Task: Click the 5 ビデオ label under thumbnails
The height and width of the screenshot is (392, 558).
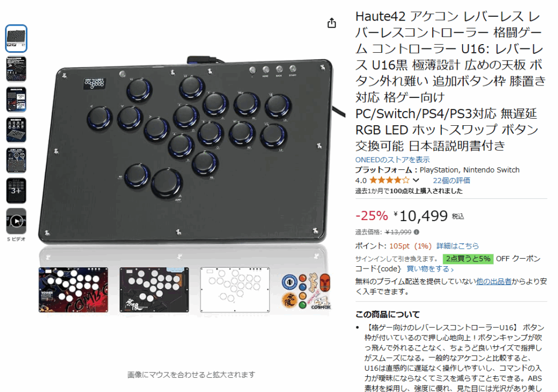Action: tap(16, 239)
